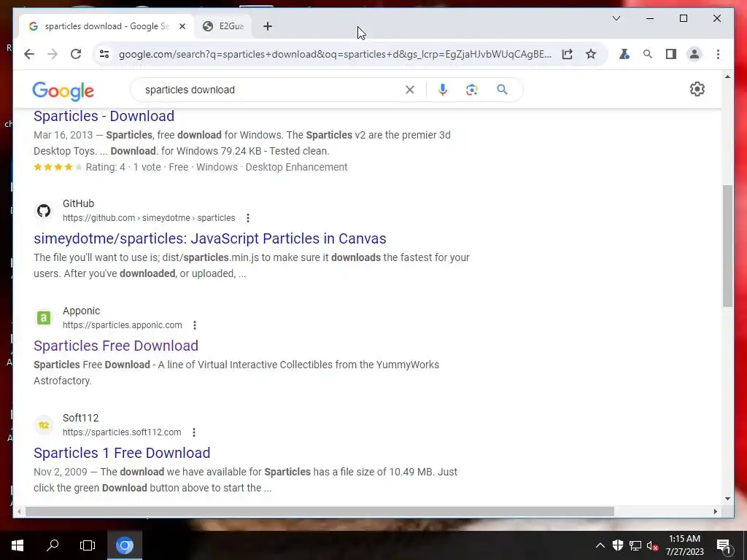This screenshot has width=747, height=560.
Task: Go back with the browser back arrow
Action: [29, 54]
